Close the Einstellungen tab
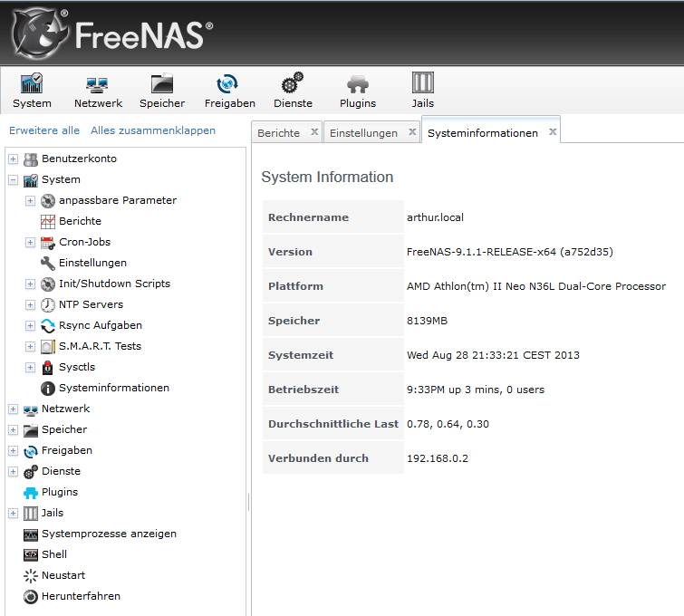 point(412,131)
